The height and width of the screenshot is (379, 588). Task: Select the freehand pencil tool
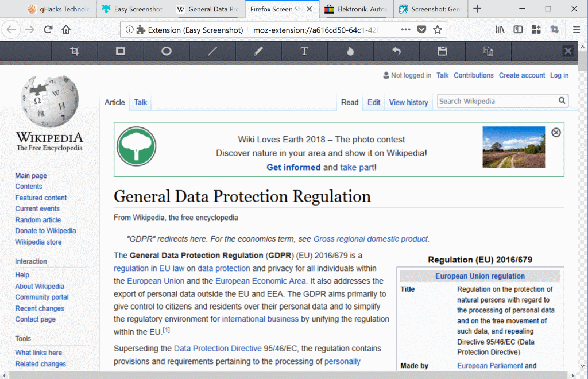click(x=258, y=51)
